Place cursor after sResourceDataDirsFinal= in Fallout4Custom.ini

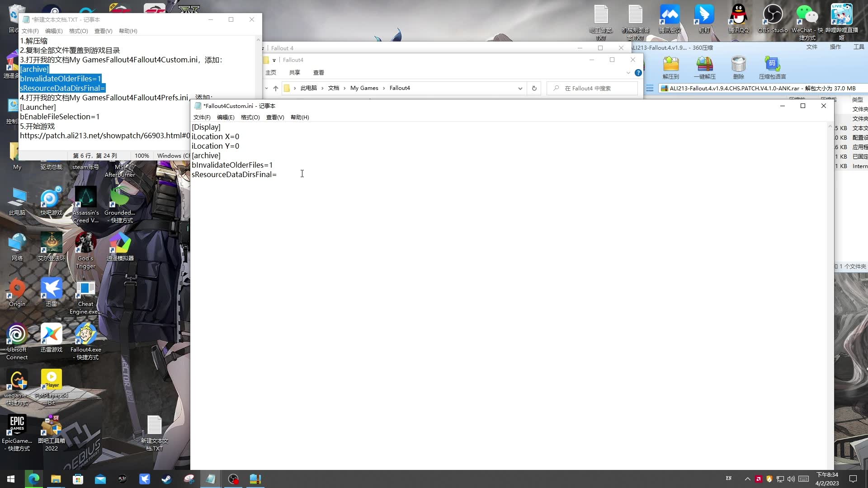point(277,174)
